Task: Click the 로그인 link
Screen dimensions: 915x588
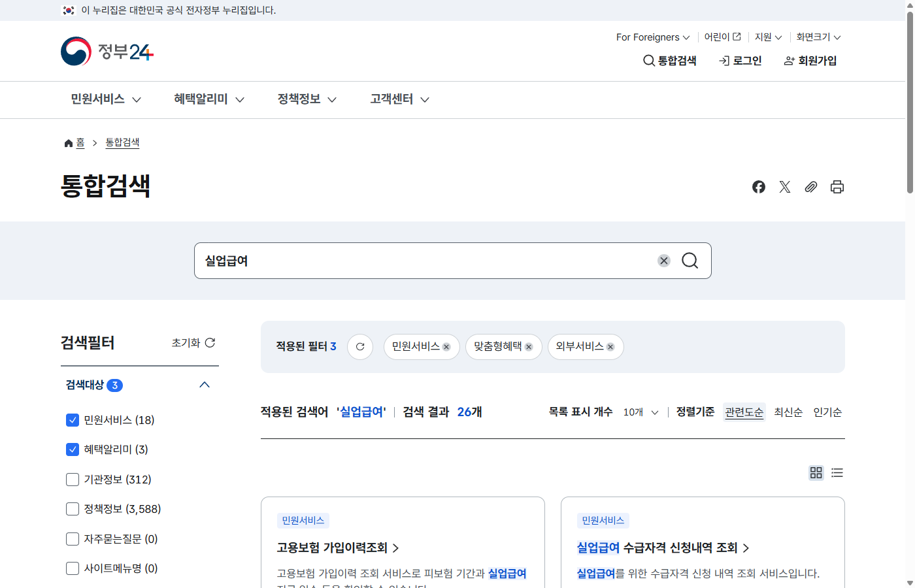Action: pos(740,60)
